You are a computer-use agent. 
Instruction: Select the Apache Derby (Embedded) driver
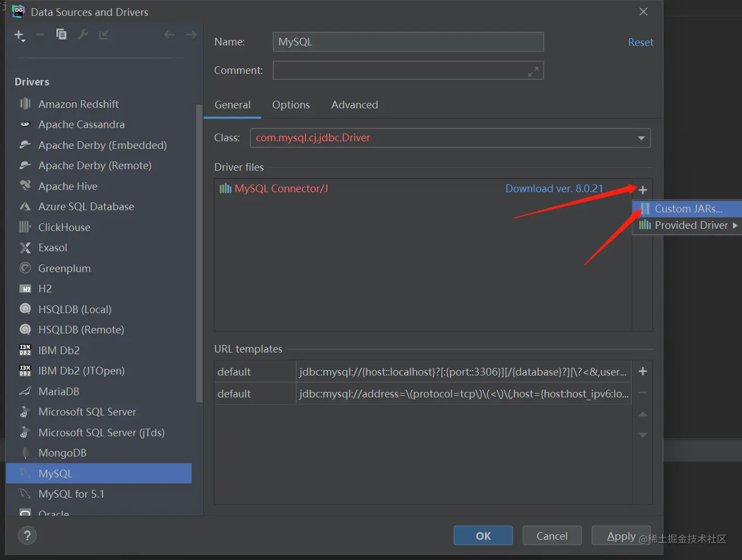99,145
